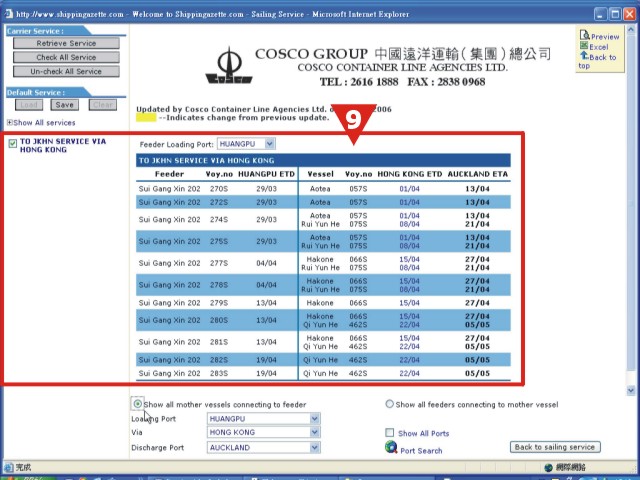This screenshot has height=480, width=640.
Task: Click the Retrieve Service button
Action: [66, 43]
